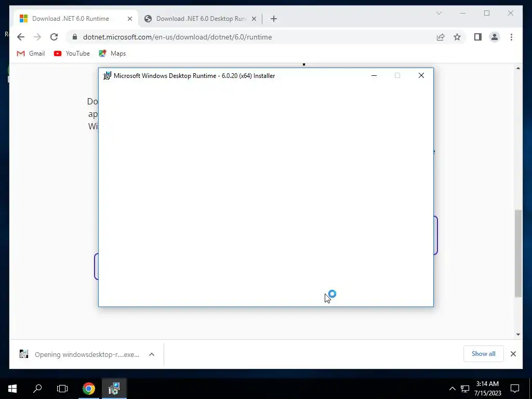The height and width of the screenshot is (399, 532).
Task: Click the Chrome icon on the taskbar
Action: [88, 389]
